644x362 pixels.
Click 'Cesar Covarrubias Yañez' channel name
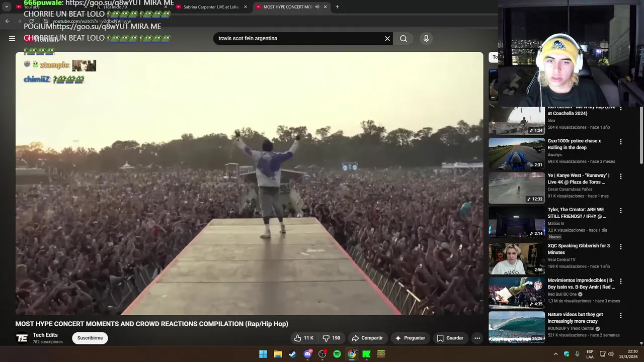pos(570,190)
